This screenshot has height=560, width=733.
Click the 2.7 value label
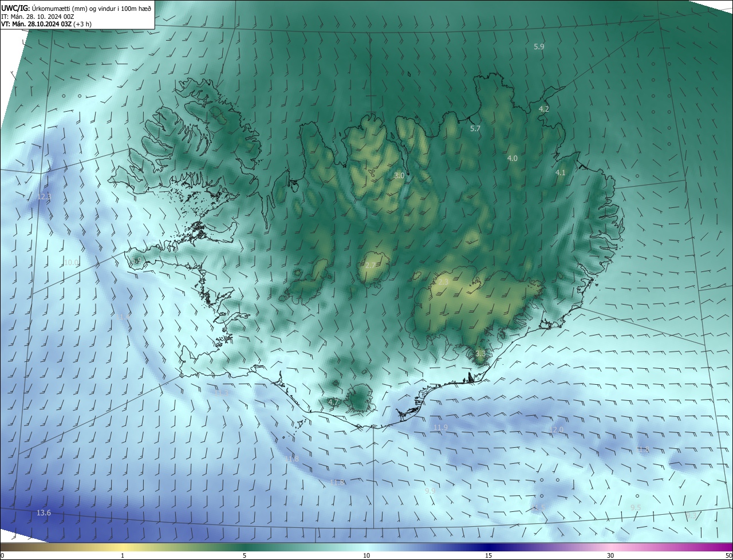pos(370,265)
